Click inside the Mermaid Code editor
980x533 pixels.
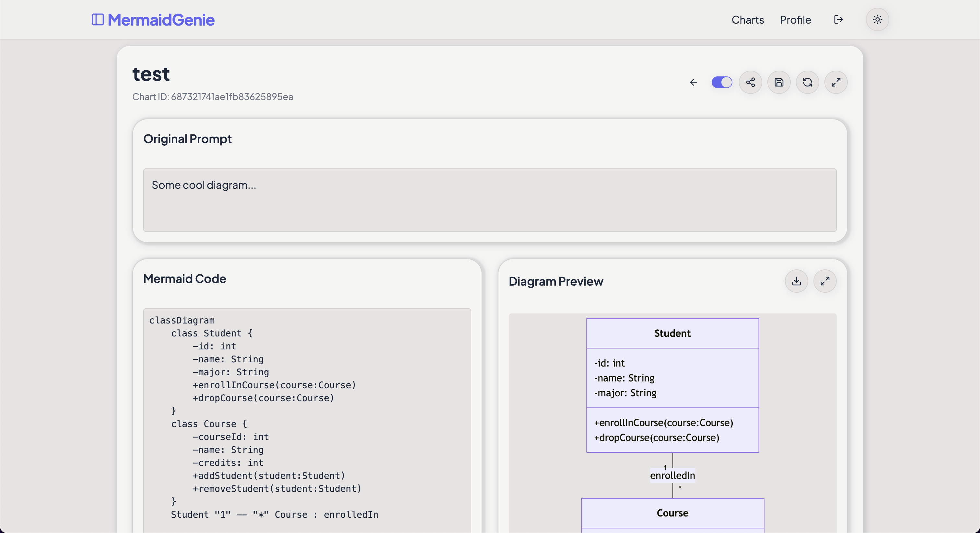307,420
